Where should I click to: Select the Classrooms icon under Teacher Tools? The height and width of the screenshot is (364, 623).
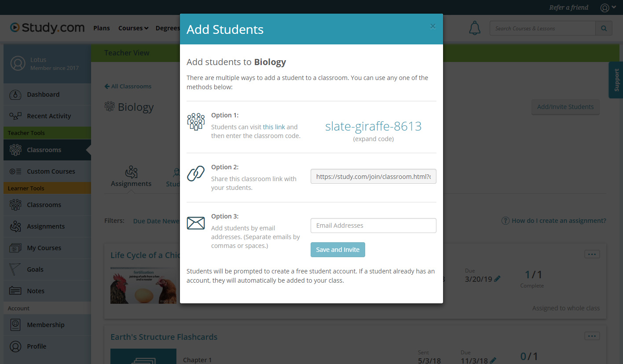click(15, 150)
